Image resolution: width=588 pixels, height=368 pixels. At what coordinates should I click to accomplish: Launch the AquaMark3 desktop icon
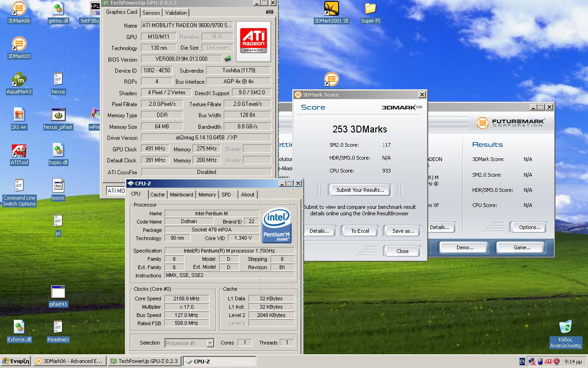pyautogui.click(x=19, y=83)
